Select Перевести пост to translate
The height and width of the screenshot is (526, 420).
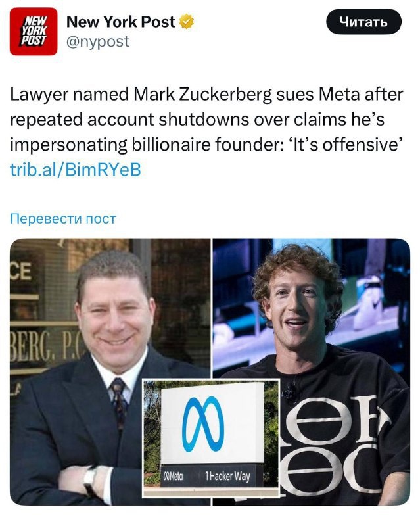[63, 219]
